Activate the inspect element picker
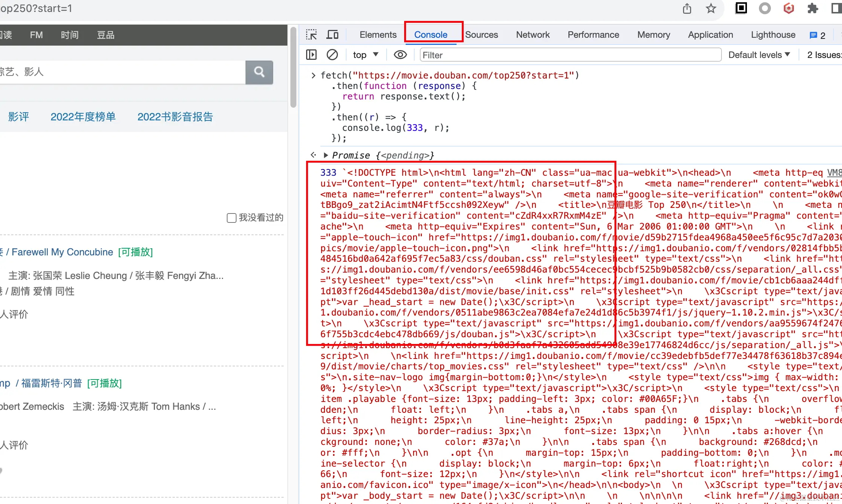 coord(311,35)
